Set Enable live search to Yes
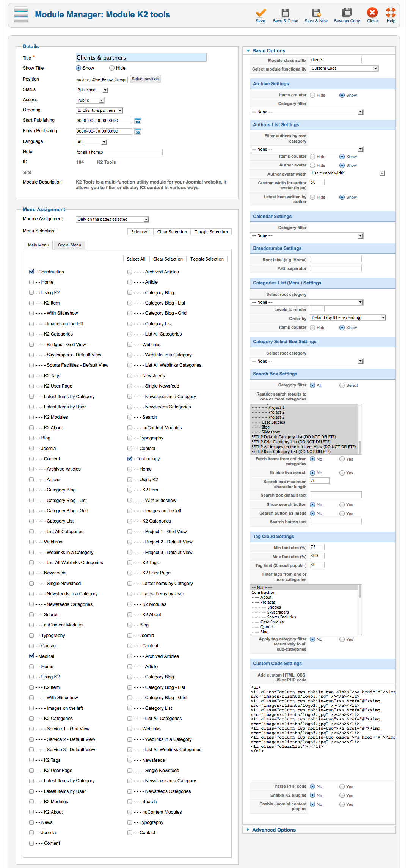408x868 pixels. click(x=342, y=473)
